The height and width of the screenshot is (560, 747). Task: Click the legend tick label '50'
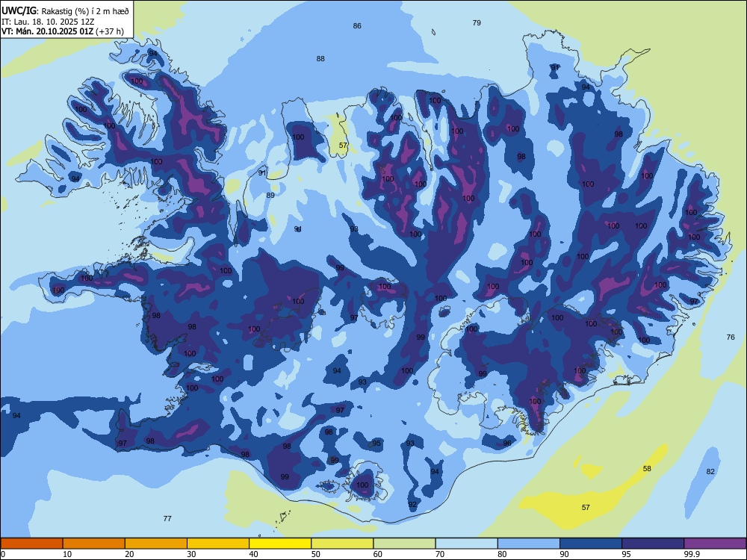(316, 554)
